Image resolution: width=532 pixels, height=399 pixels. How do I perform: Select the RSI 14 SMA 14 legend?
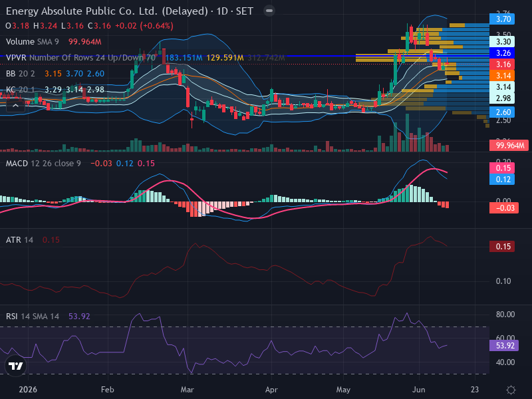point(33,317)
